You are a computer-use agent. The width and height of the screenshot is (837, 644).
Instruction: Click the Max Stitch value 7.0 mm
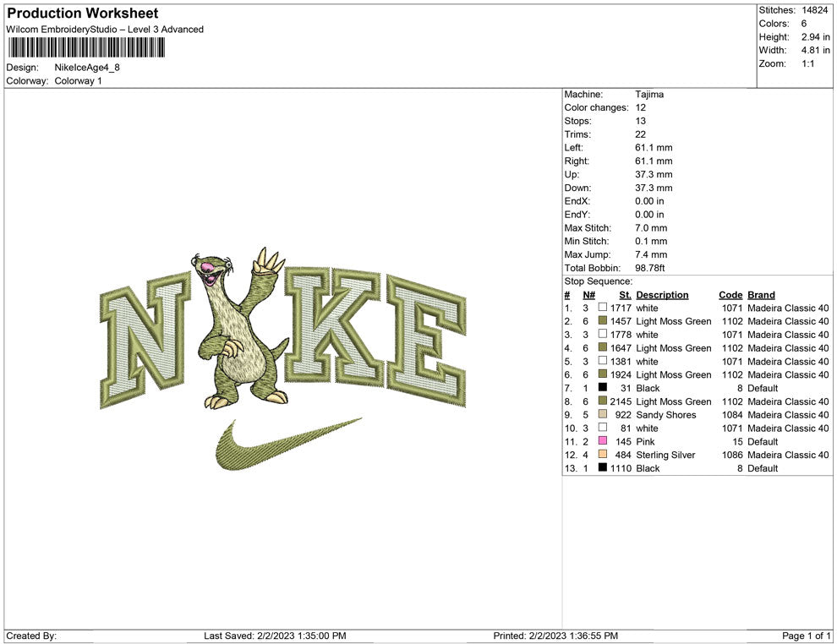point(651,228)
